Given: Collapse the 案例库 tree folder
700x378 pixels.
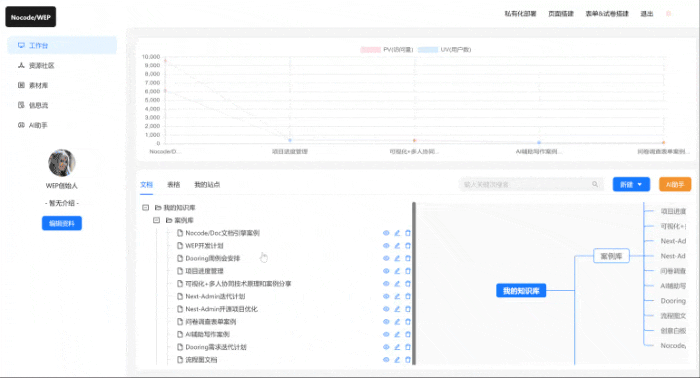Looking at the screenshot, I should coord(156,220).
